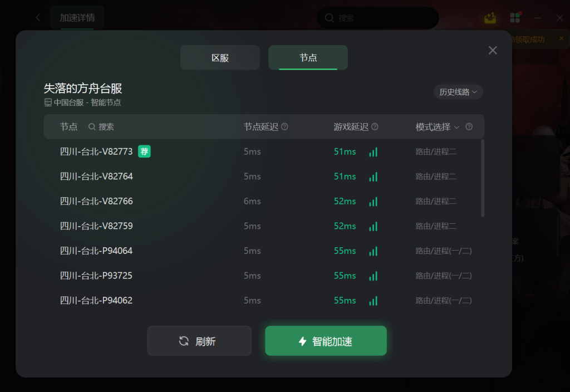This screenshot has width=570, height=392.
Task: Click the mode selection help icon
Action: pos(469,126)
